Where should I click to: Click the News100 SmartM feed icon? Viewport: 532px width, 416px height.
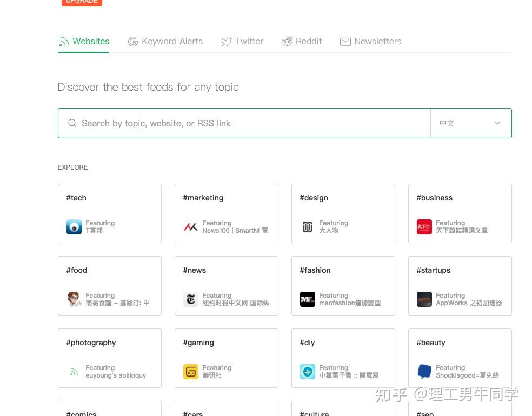pyautogui.click(x=191, y=227)
